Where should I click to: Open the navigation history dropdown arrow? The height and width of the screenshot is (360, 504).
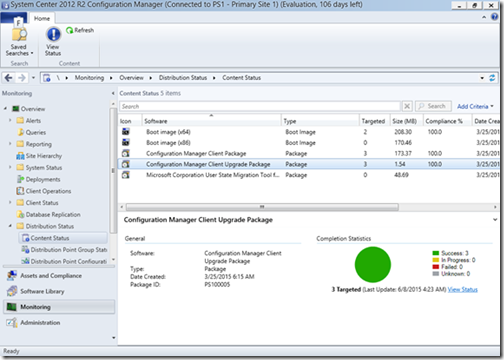(33, 78)
